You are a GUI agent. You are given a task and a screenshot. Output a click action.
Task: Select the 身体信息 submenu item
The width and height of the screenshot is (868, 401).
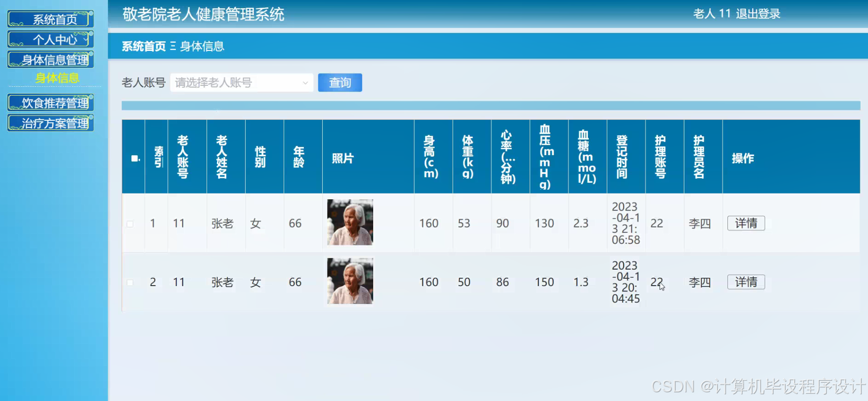click(x=57, y=78)
